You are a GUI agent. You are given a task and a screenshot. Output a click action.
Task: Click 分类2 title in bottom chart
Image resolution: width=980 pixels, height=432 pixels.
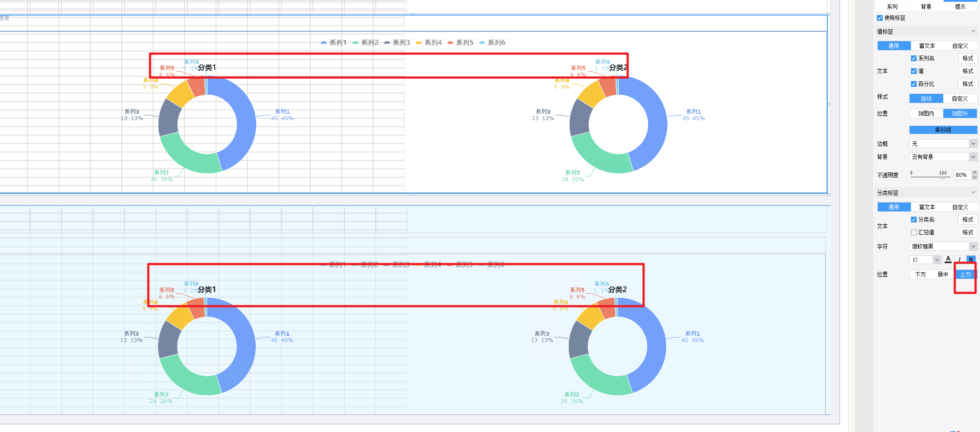617,290
